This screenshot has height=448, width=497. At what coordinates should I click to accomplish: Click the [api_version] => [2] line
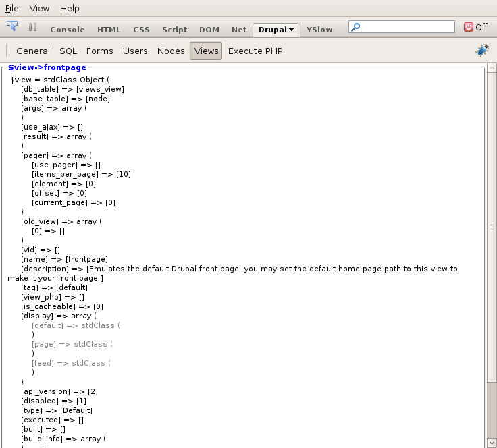[x=59, y=391]
